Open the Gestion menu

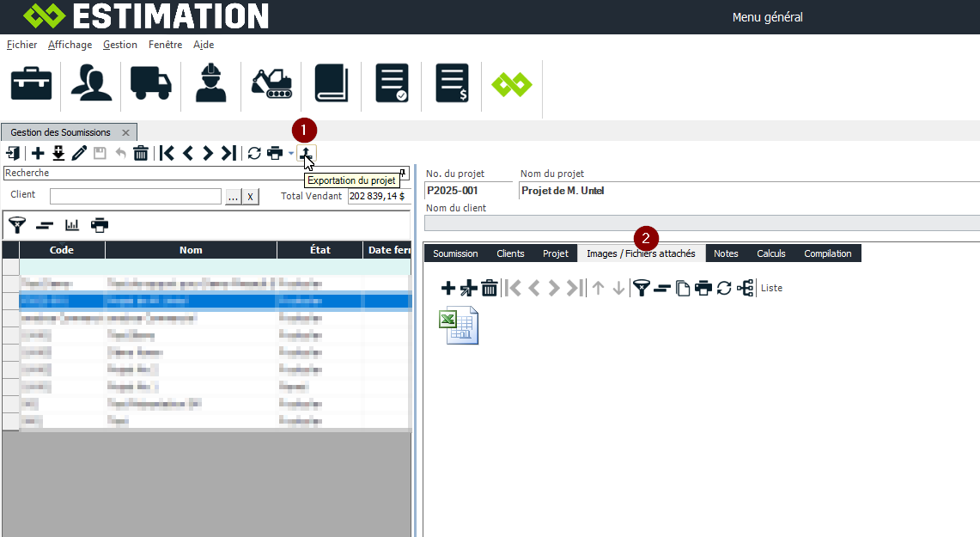(119, 45)
